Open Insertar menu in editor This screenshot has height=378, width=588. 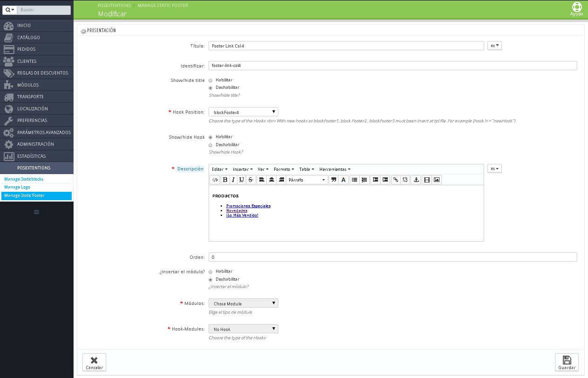[243, 169]
